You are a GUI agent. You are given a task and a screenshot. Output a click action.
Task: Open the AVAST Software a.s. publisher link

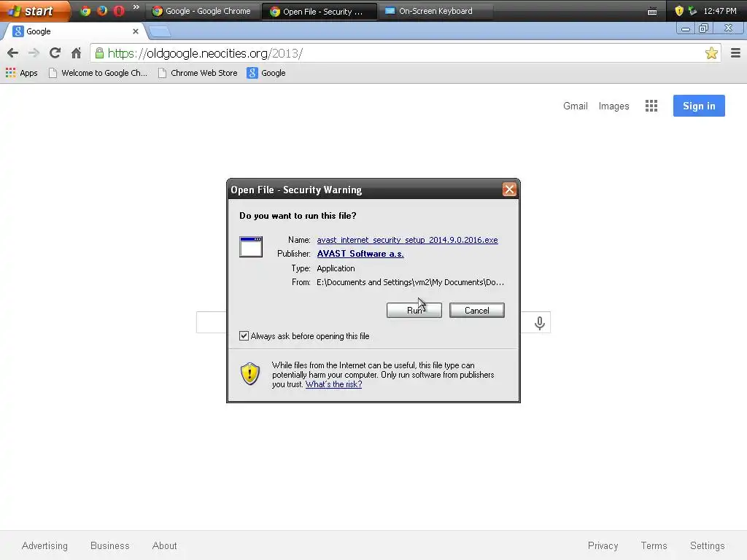point(360,254)
